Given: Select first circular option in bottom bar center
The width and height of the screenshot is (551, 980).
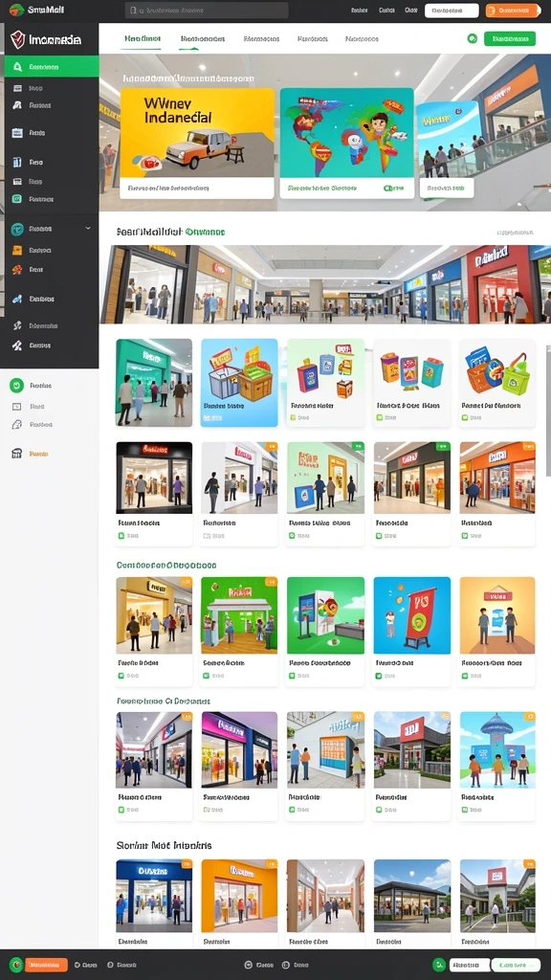Looking at the screenshot, I should click(x=250, y=965).
